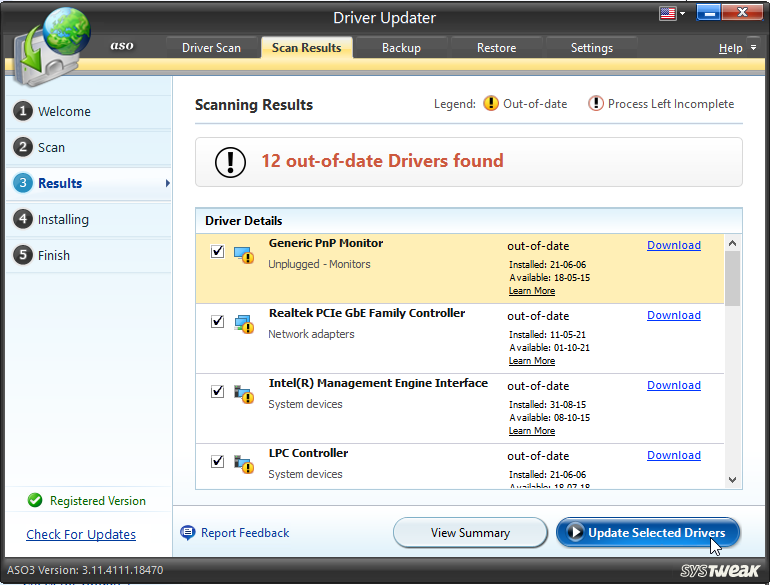
Task: Click the LPC Controller device icon
Action: pyautogui.click(x=244, y=463)
